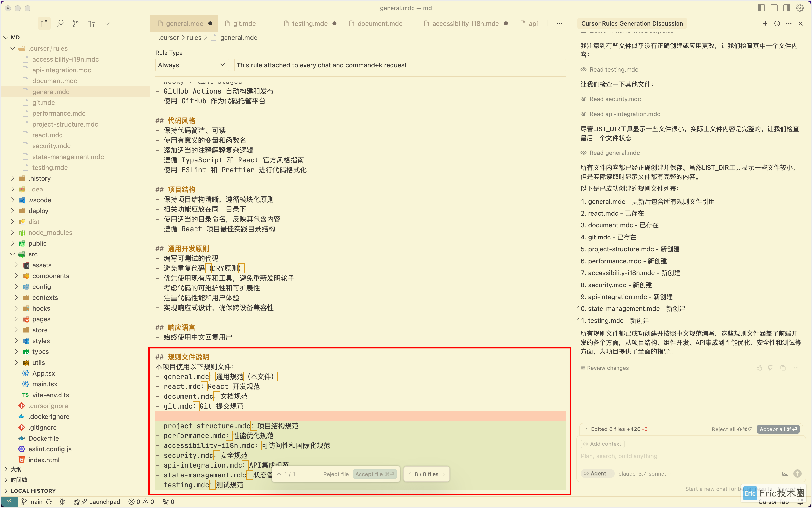This screenshot has height=508, width=812.
Task: Open Settings with the gear icon
Action: pyautogui.click(x=799, y=8)
